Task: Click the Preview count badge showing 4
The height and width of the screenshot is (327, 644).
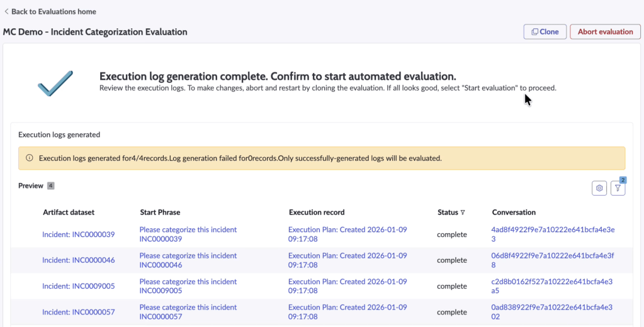Action: (x=51, y=186)
